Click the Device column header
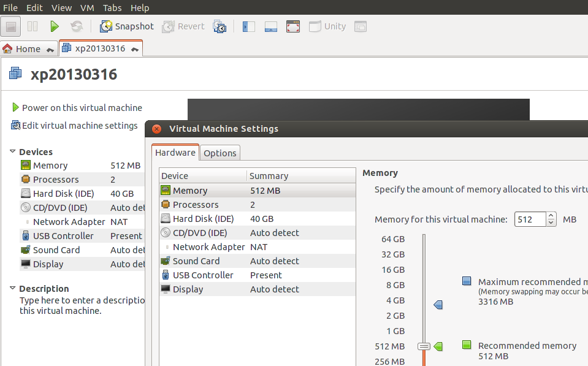The height and width of the screenshot is (366, 588). tap(203, 176)
